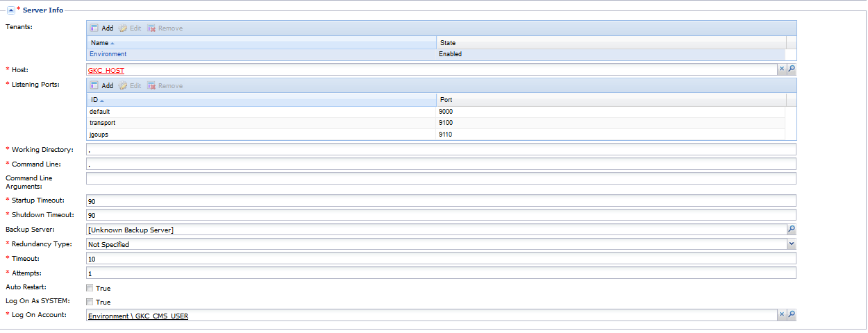Click the Add icon in Tenants toolbar
The image size is (868, 333).
pos(94,28)
